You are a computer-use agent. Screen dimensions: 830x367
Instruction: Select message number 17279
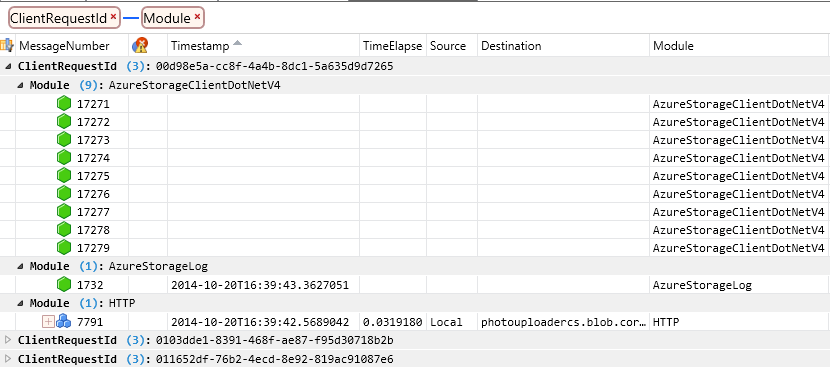coord(93,248)
